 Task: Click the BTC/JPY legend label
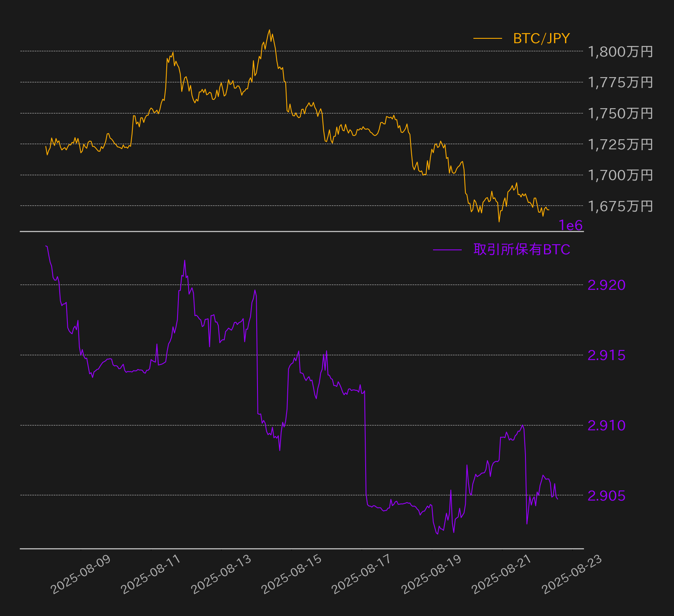pos(541,38)
